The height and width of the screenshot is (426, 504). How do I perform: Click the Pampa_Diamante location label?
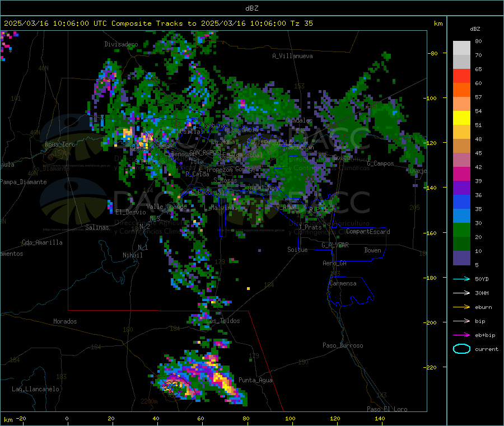[23, 182]
